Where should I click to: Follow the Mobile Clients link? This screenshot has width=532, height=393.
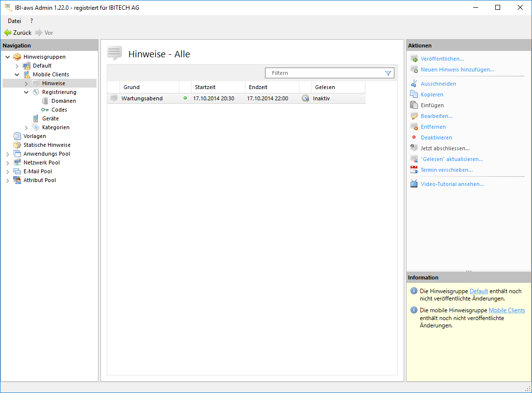click(x=507, y=310)
